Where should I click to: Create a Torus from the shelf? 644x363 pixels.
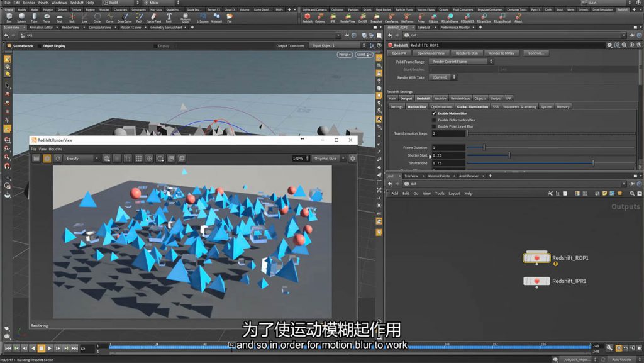pos(47,18)
